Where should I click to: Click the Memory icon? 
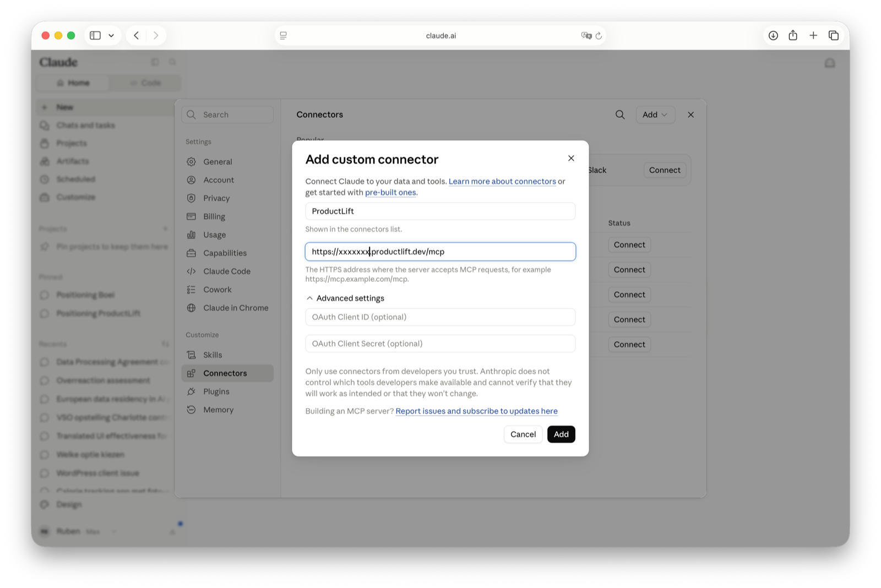click(191, 410)
